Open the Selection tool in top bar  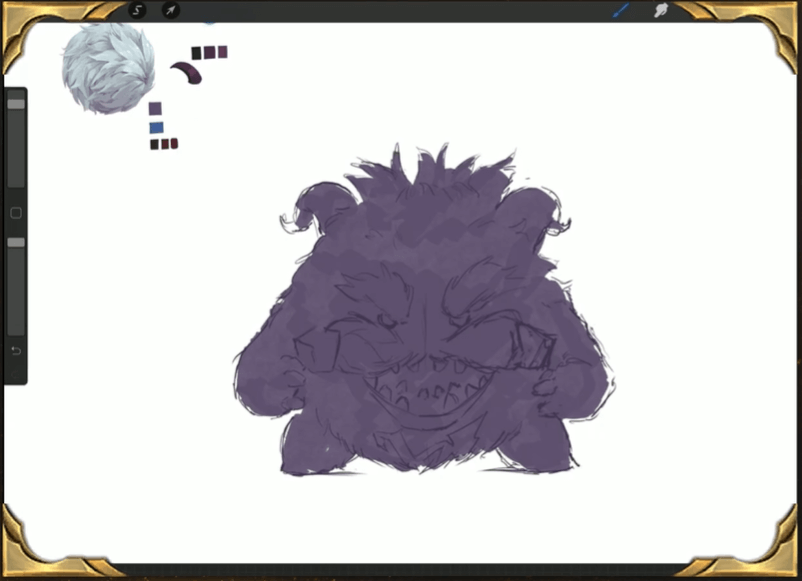coord(137,10)
